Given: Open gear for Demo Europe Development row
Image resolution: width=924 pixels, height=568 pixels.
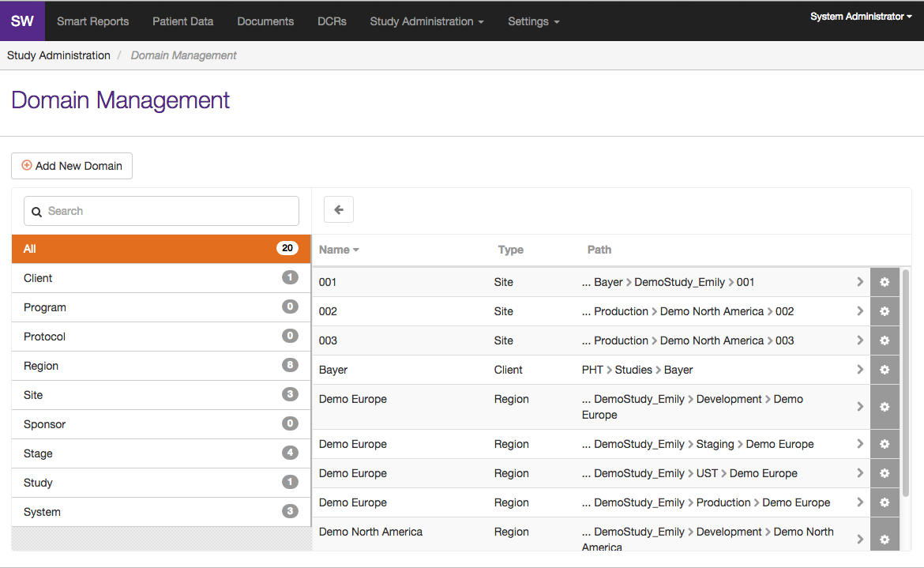Looking at the screenshot, I should (885, 407).
